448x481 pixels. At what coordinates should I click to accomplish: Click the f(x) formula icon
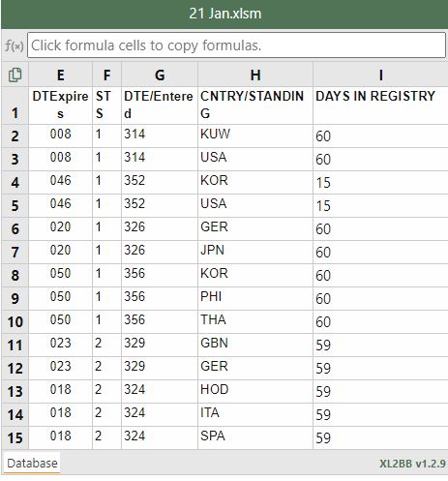point(14,45)
